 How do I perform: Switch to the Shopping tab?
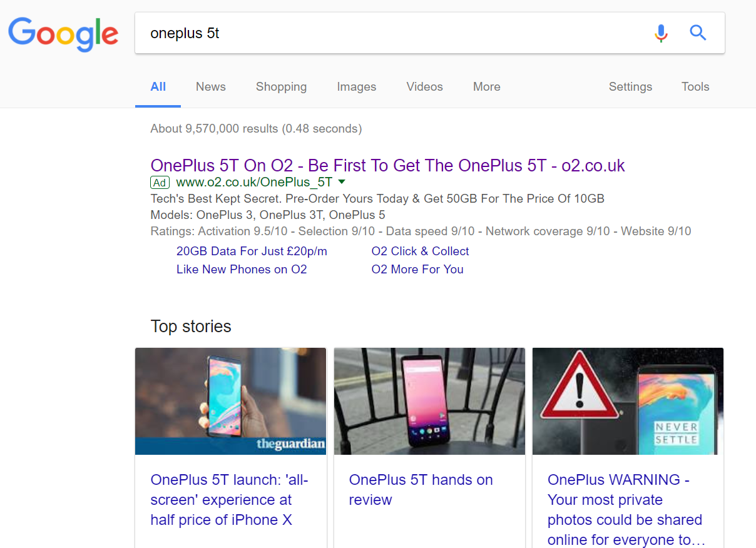[281, 87]
